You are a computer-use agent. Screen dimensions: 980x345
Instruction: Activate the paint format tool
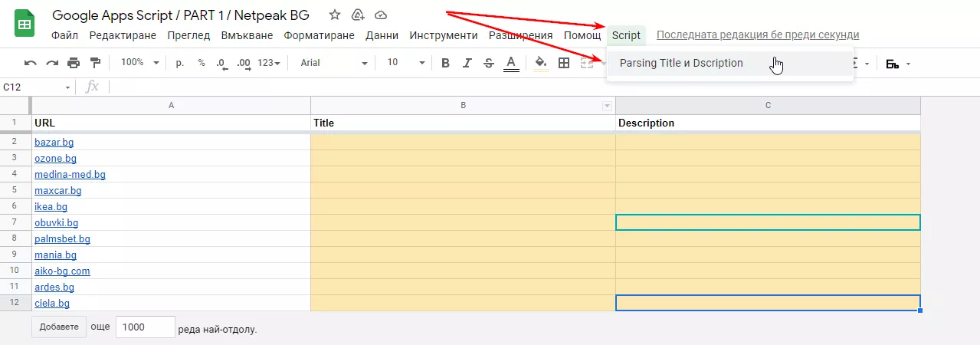coord(95,63)
